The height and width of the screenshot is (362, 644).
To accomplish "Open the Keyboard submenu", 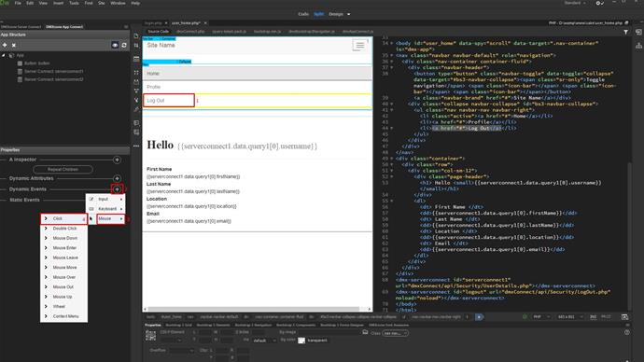I will [105, 209].
